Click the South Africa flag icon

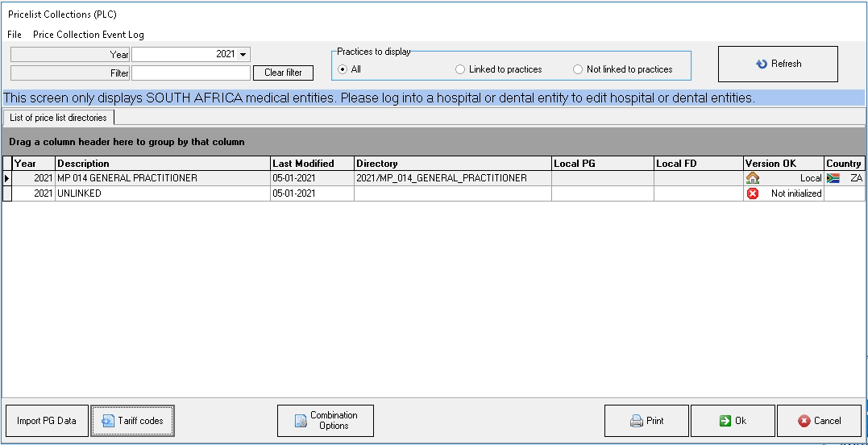point(833,178)
